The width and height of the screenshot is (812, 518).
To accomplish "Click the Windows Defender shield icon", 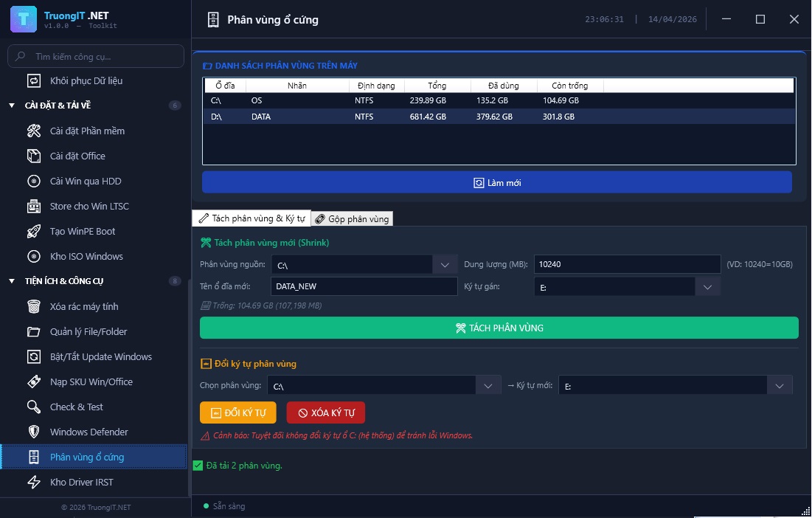I will click(34, 432).
